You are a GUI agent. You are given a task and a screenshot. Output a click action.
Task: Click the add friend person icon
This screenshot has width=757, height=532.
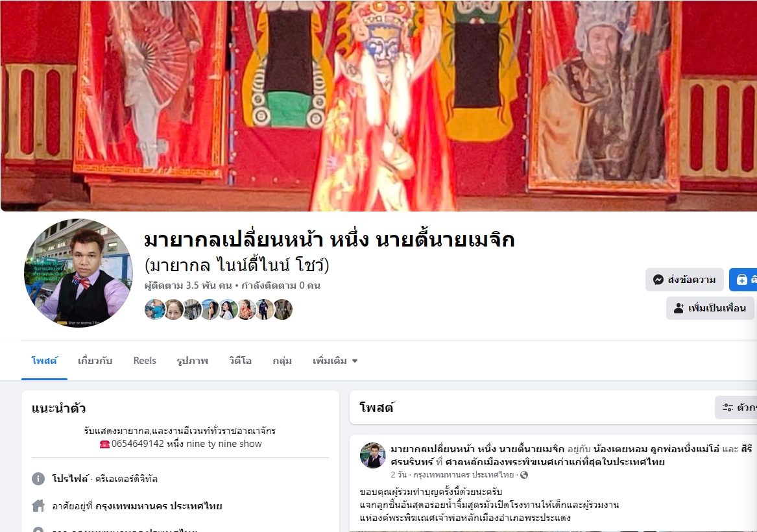(x=679, y=308)
